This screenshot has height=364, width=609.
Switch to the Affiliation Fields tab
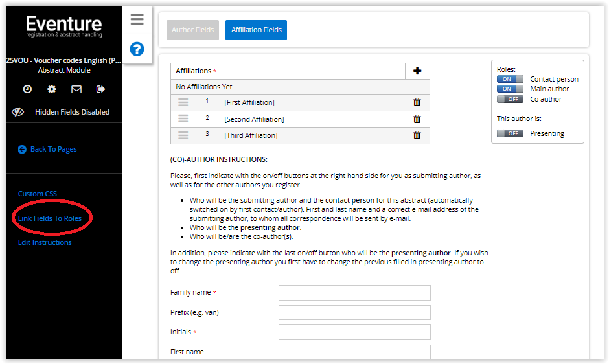tap(256, 30)
